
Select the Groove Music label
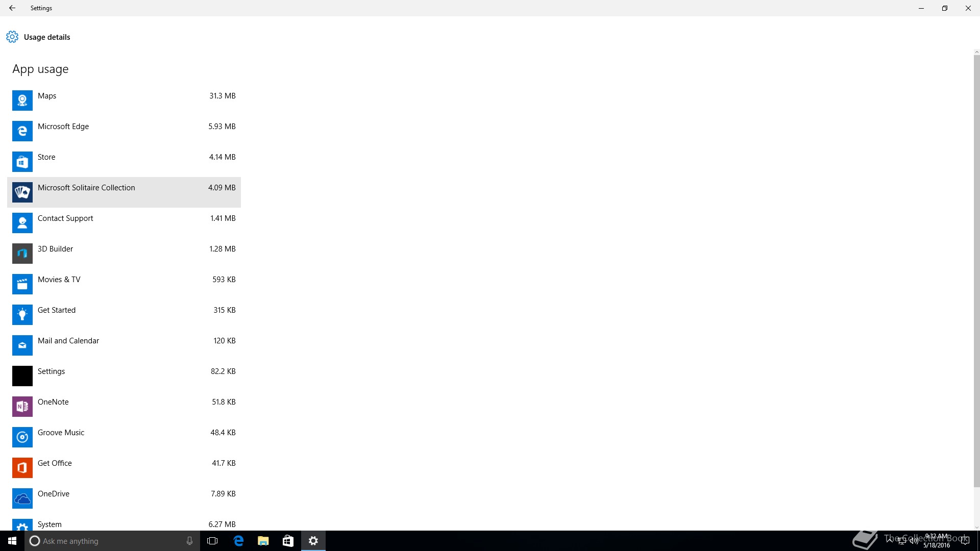61,433
